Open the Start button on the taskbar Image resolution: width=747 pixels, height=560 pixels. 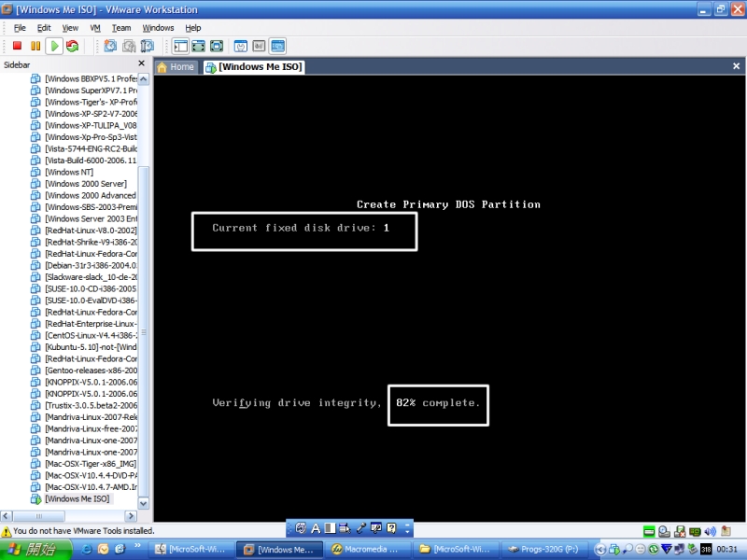coord(35,550)
